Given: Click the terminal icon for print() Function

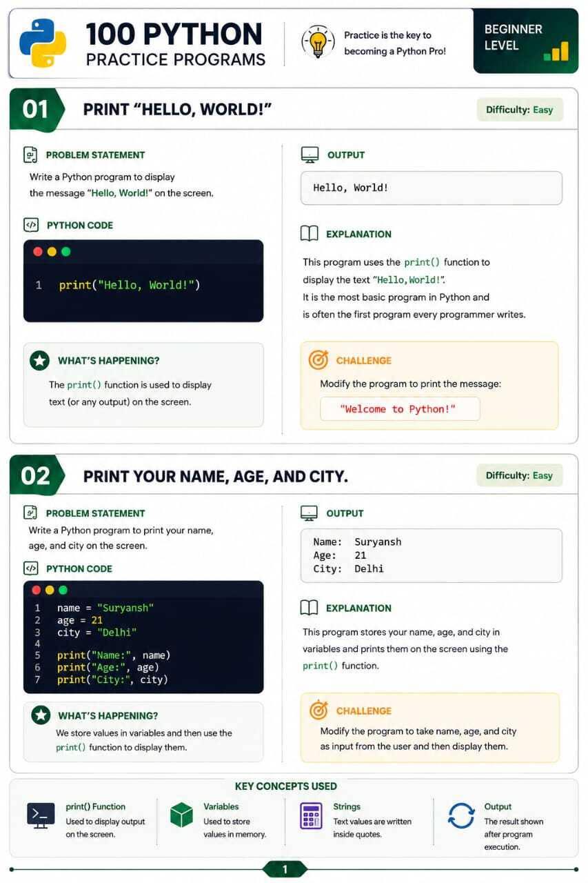Looking at the screenshot, I should (x=41, y=815).
